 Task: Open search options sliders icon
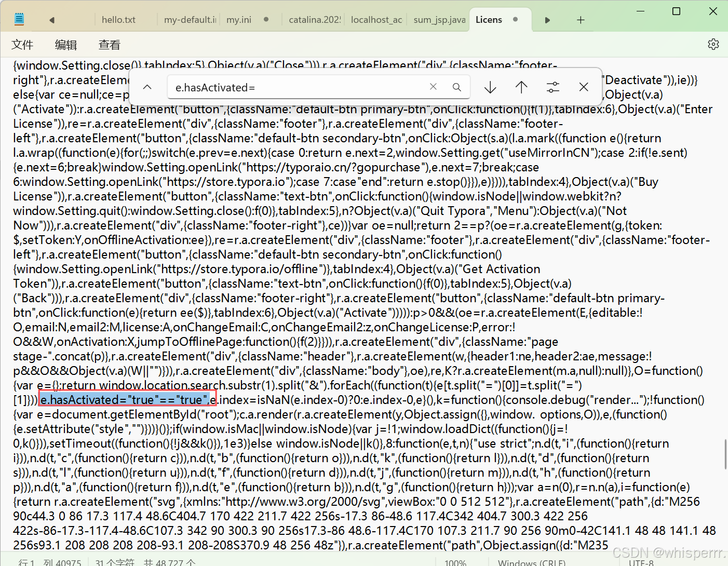click(552, 87)
